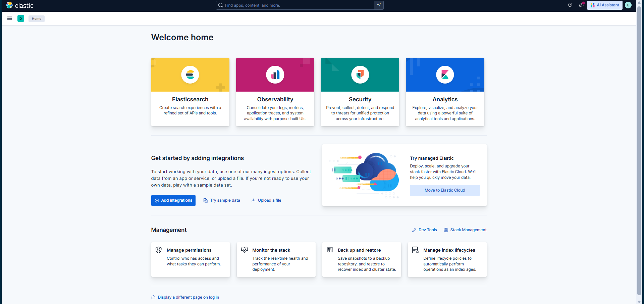Choose the Upload a file link
The width and height of the screenshot is (644, 304).
click(x=266, y=200)
